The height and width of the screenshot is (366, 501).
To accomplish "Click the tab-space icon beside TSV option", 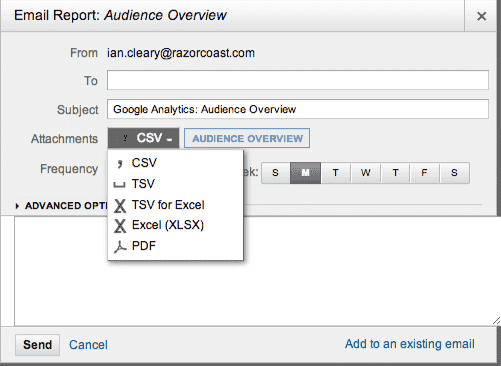I will (x=119, y=185).
